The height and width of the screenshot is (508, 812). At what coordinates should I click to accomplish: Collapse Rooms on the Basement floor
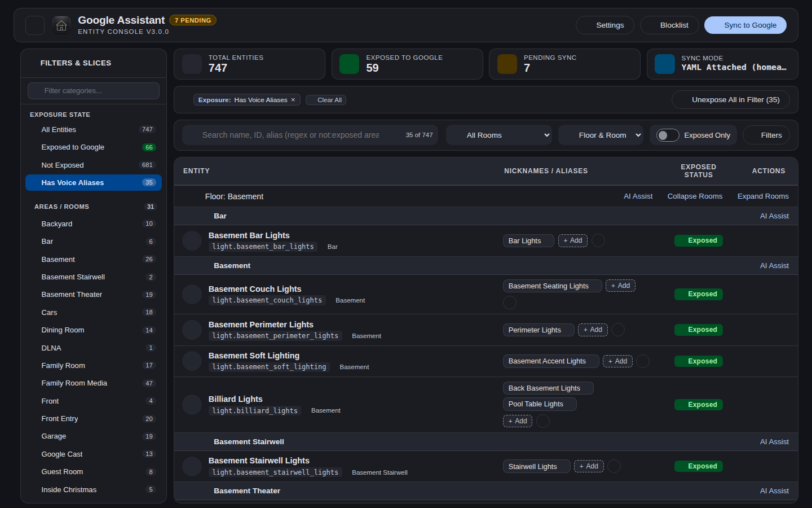695,196
